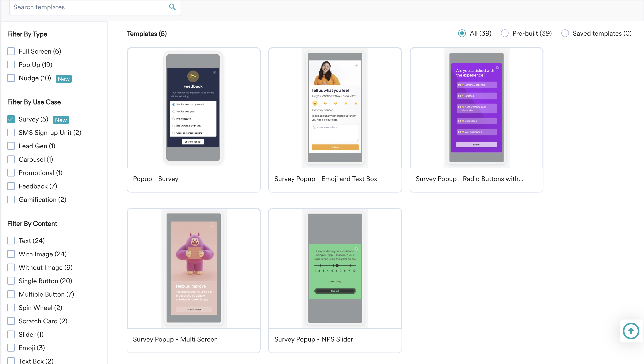Click the New badge beside Nudge
This screenshot has width=644, height=364.
64,79
